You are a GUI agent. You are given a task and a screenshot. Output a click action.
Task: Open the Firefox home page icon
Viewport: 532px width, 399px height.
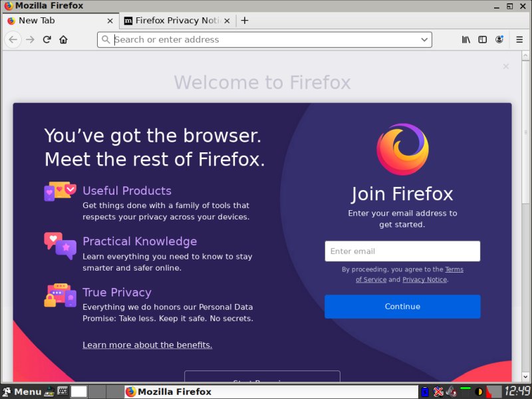pos(63,40)
